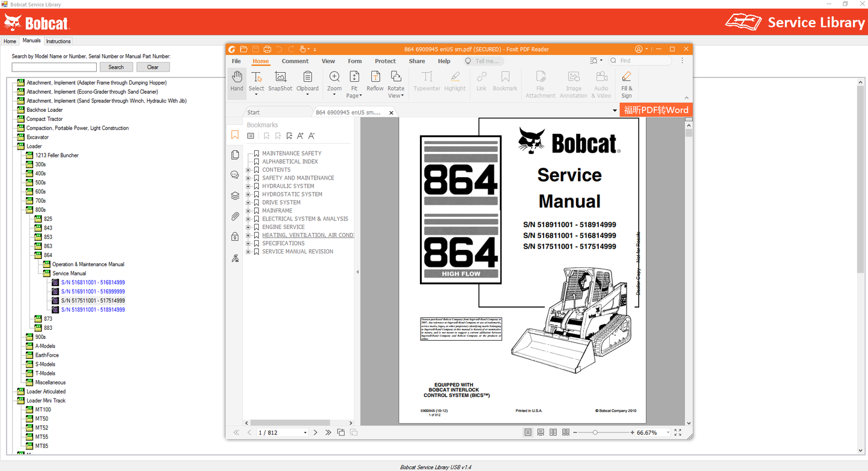Select the MT100 tree item
Screen dimensions: 868x471
43,410
